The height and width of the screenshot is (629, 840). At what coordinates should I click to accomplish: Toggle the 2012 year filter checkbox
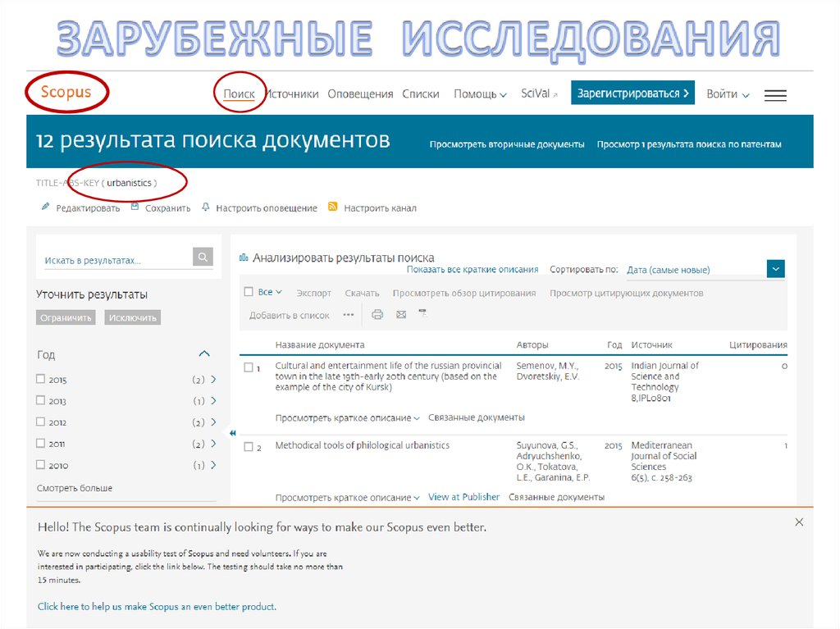coord(41,422)
